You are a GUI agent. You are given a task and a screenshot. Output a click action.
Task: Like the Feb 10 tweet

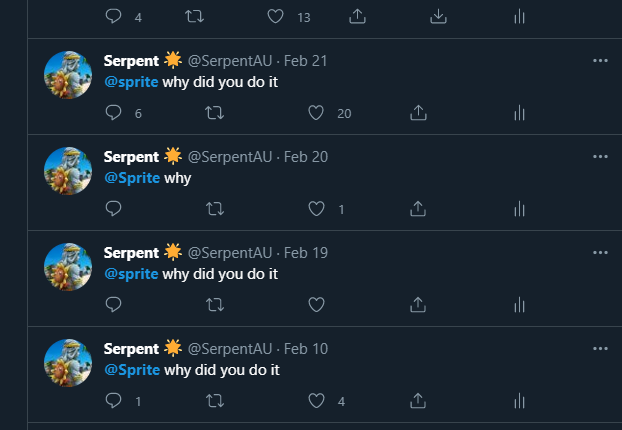(x=317, y=401)
